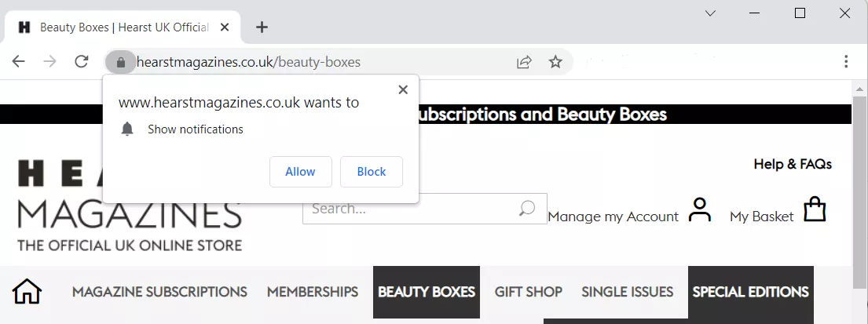Open a new browser tab
The height and width of the screenshot is (324, 868).
(262, 27)
